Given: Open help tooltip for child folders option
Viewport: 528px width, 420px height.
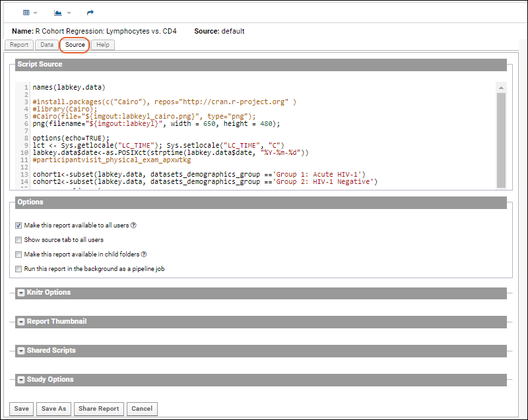Looking at the screenshot, I should point(144,255).
